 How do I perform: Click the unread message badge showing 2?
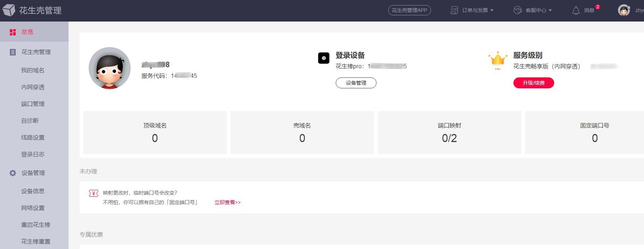598,7
